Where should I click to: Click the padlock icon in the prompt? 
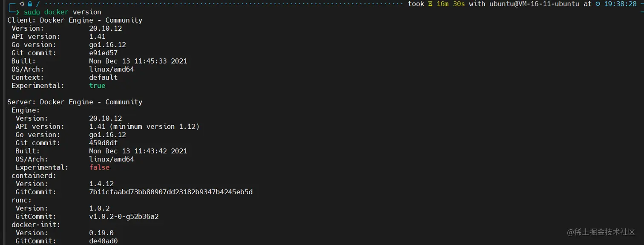click(30, 4)
